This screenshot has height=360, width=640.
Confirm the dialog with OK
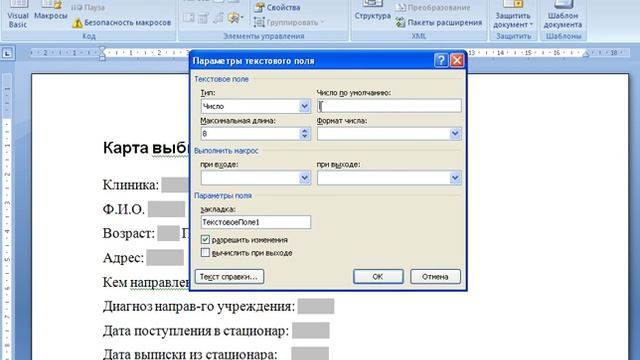(378, 277)
